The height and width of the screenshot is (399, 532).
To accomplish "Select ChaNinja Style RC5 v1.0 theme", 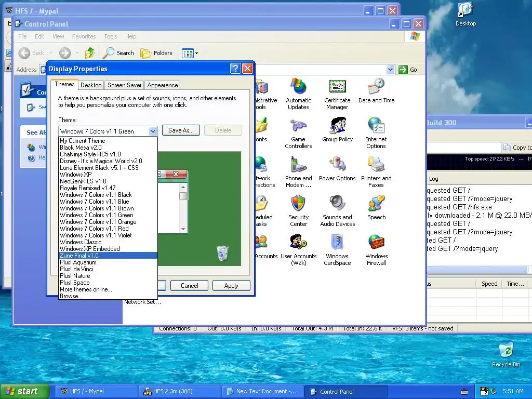I will (x=108, y=154).
